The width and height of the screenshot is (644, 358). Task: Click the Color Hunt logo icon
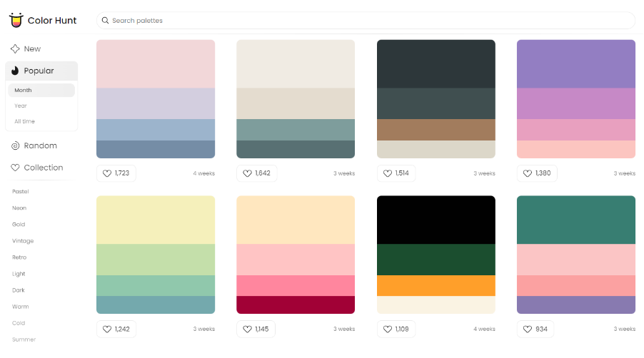tap(16, 20)
